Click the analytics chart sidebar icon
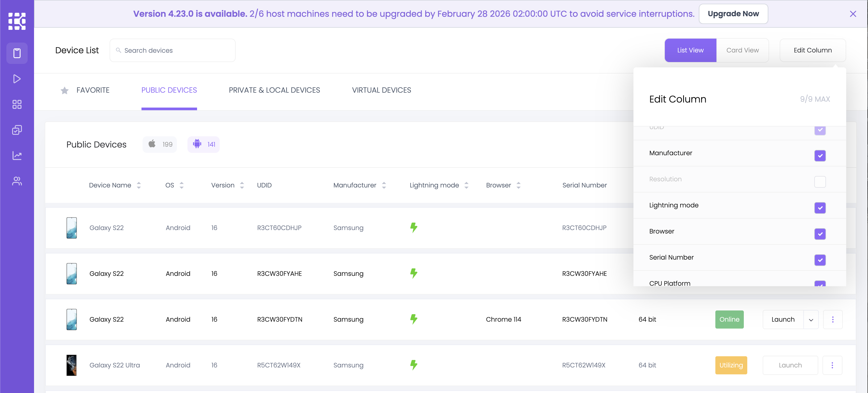 [17, 155]
